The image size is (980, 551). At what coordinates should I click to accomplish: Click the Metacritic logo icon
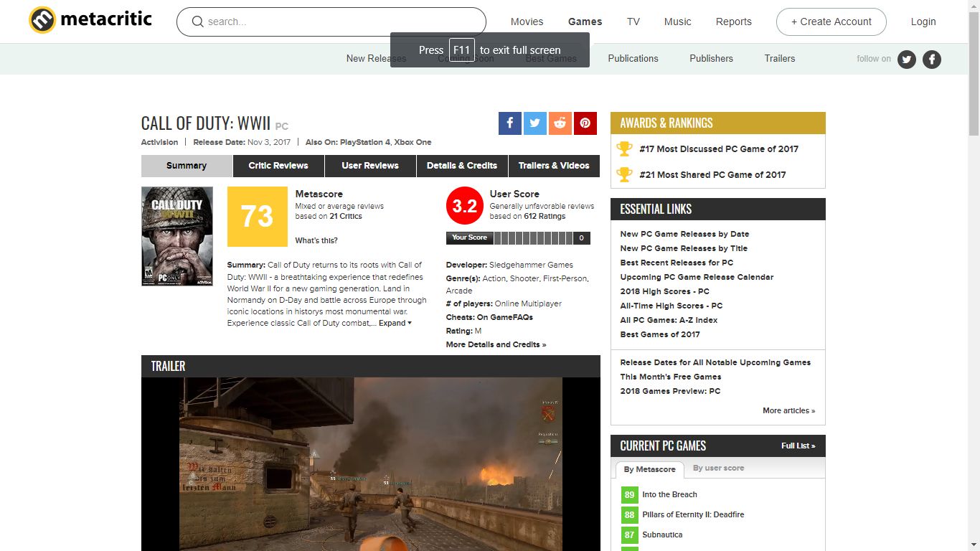coord(42,20)
